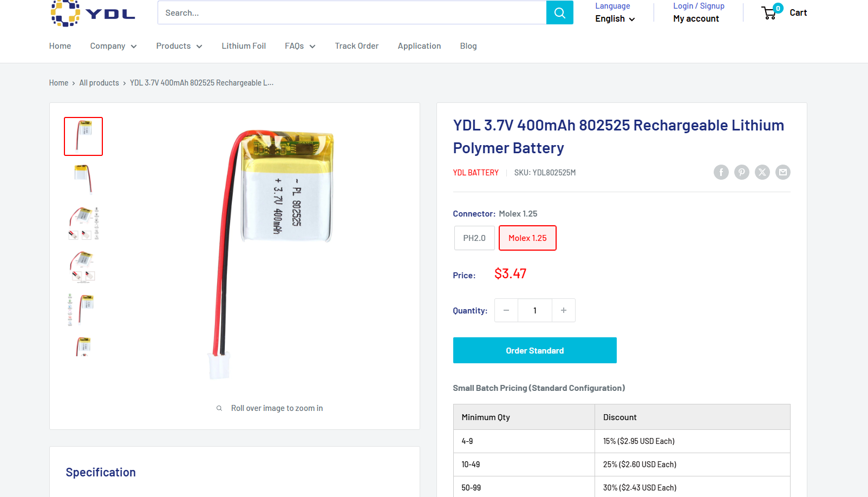Open the Lithium Foil page
The width and height of the screenshot is (868, 497).
(244, 46)
